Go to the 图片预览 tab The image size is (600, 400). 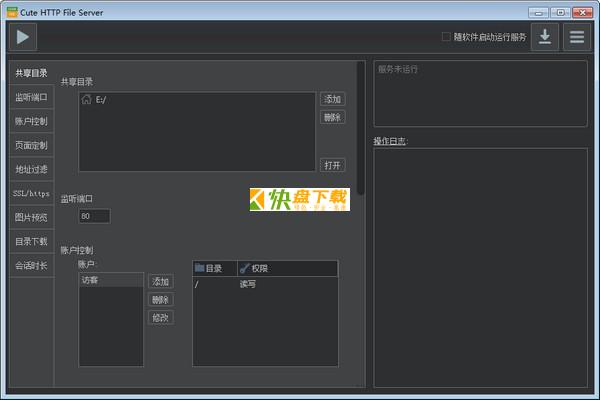point(31,217)
